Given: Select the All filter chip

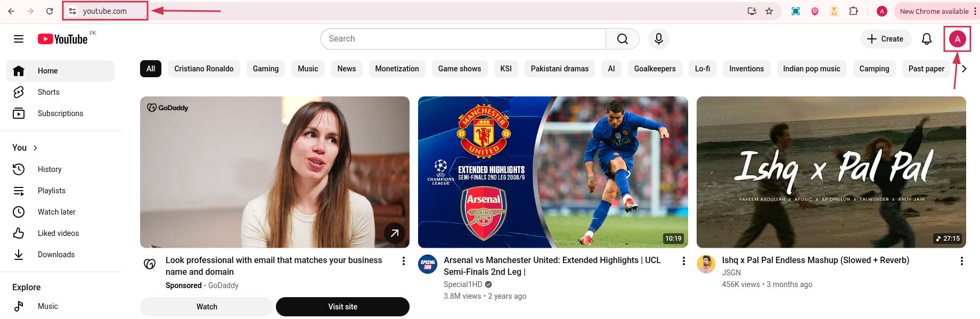Looking at the screenshot, I should point(151,69).
